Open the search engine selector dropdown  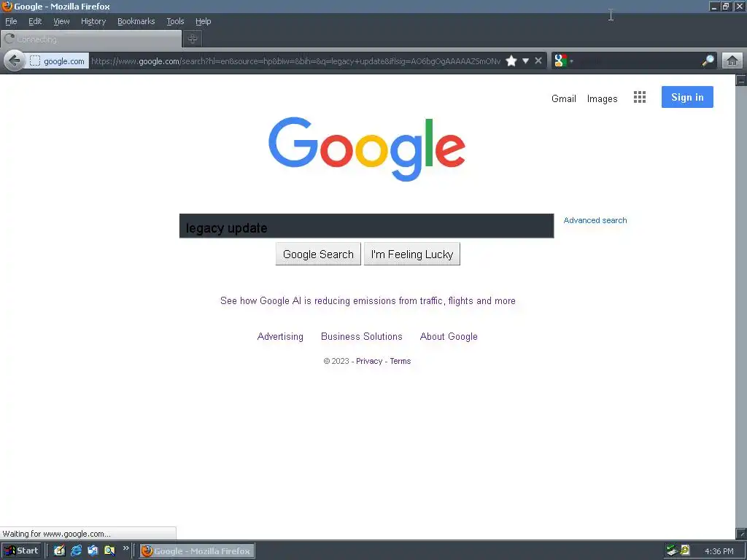[x=564, y=61]
